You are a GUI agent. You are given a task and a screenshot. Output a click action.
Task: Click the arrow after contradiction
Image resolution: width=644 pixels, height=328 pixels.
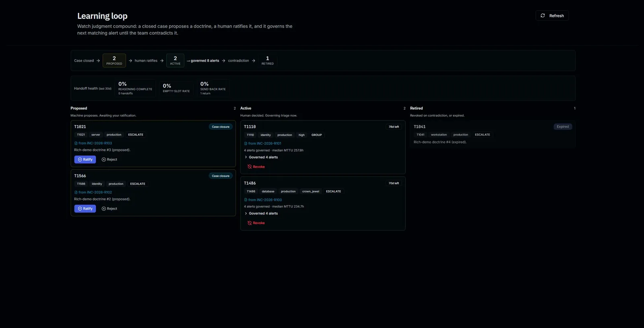coord(254,61)
